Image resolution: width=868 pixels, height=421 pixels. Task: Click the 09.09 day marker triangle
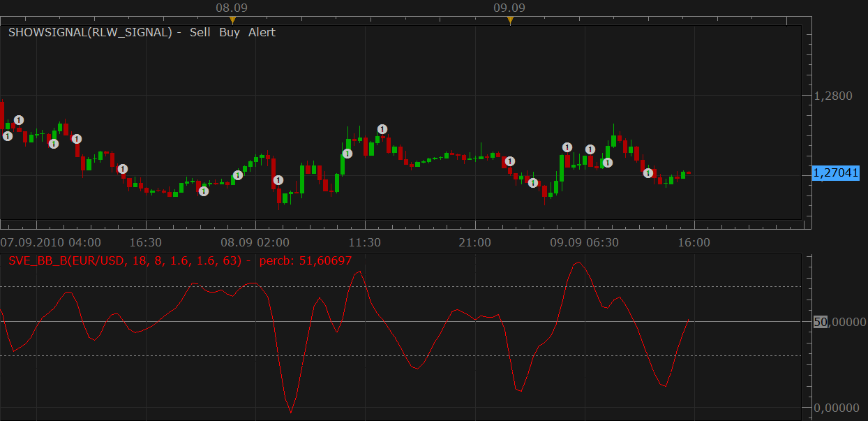pyautogui.click(x=510, y=20)
